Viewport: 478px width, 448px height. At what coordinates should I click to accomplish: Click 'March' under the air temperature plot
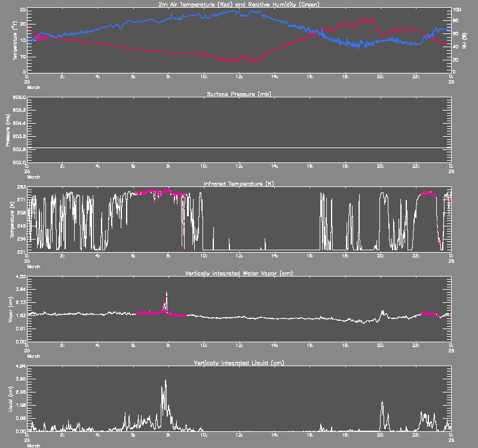tap(33, 87)
